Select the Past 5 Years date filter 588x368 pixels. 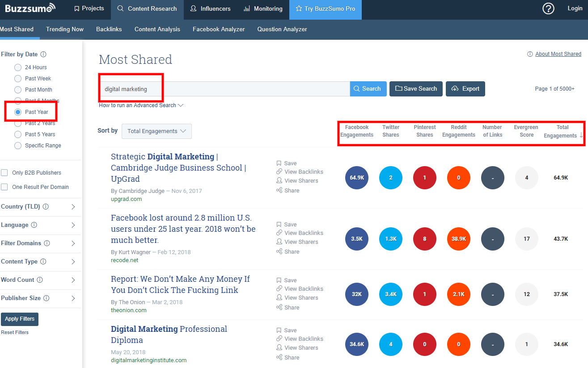click(x=18, y=134)
